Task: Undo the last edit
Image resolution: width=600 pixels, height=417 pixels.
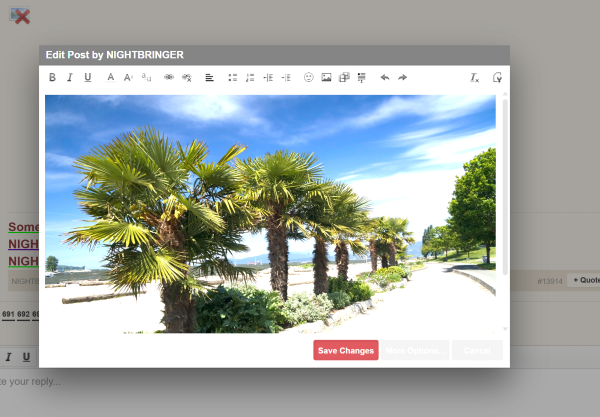Action: tap(384, 77)
